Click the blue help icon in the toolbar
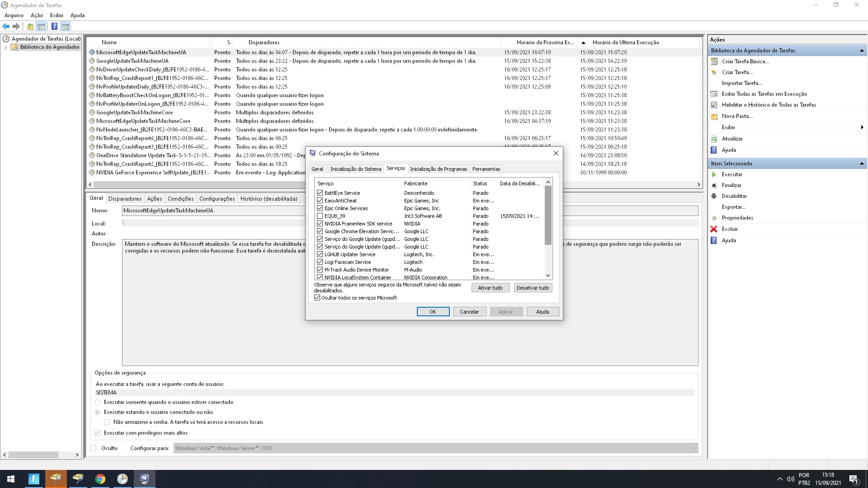868x488 pixels. pyautogui.click(x=54, y=27)
